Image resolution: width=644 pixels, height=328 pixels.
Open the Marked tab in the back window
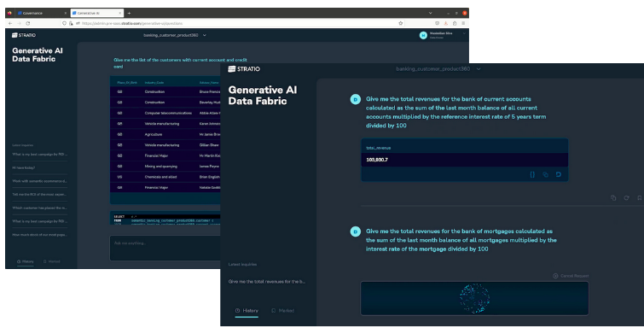(52, 261)
